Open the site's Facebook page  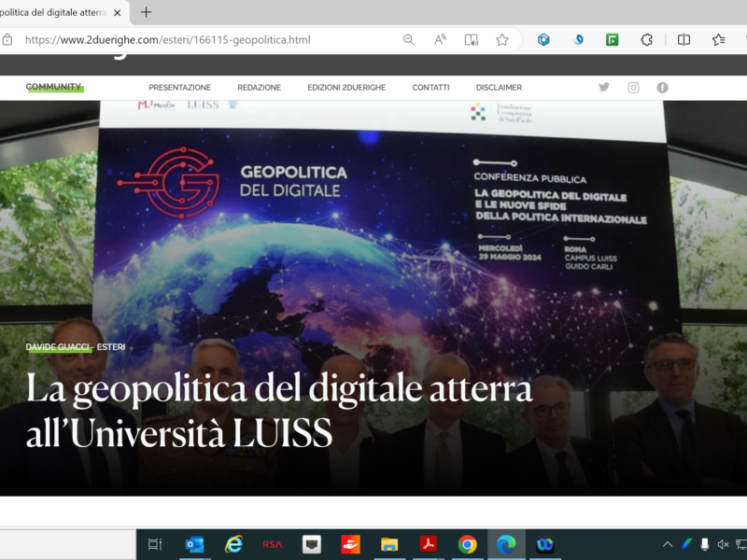(662, 88)
